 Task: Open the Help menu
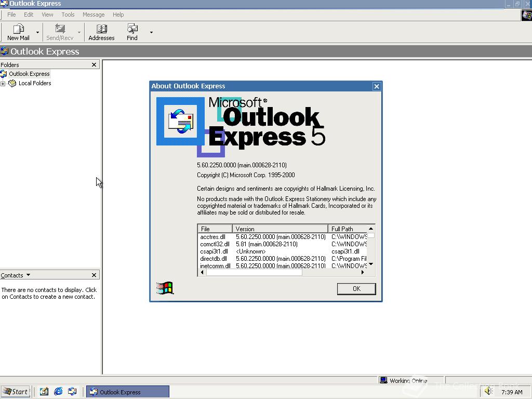[x=118, y=15]
